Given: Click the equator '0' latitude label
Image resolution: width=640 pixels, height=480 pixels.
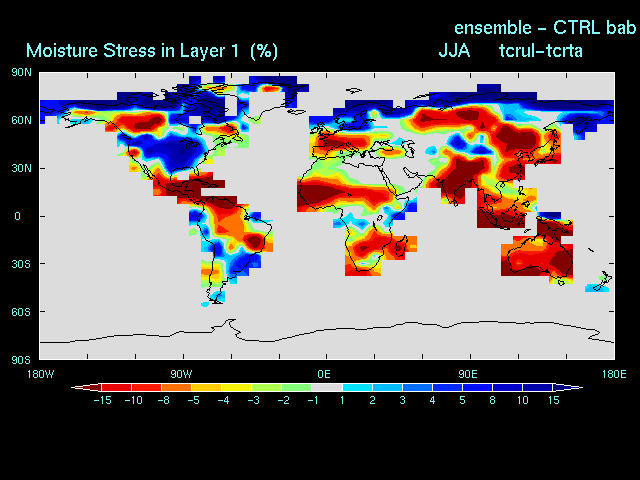Looking at the screenshot, I should [17, 216].
